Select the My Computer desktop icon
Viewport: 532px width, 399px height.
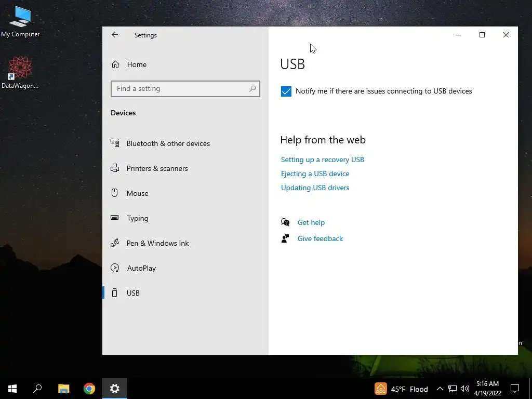(20, 22)
